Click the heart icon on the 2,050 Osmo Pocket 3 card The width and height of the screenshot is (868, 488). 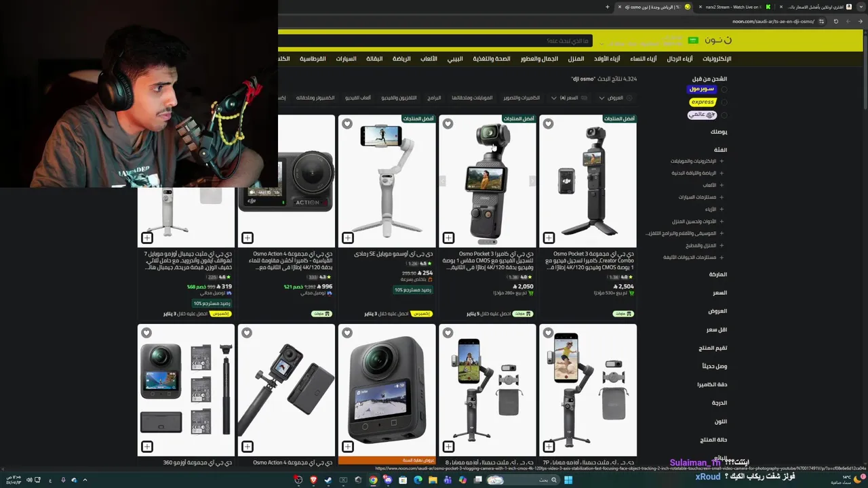[x=448, y=124]
